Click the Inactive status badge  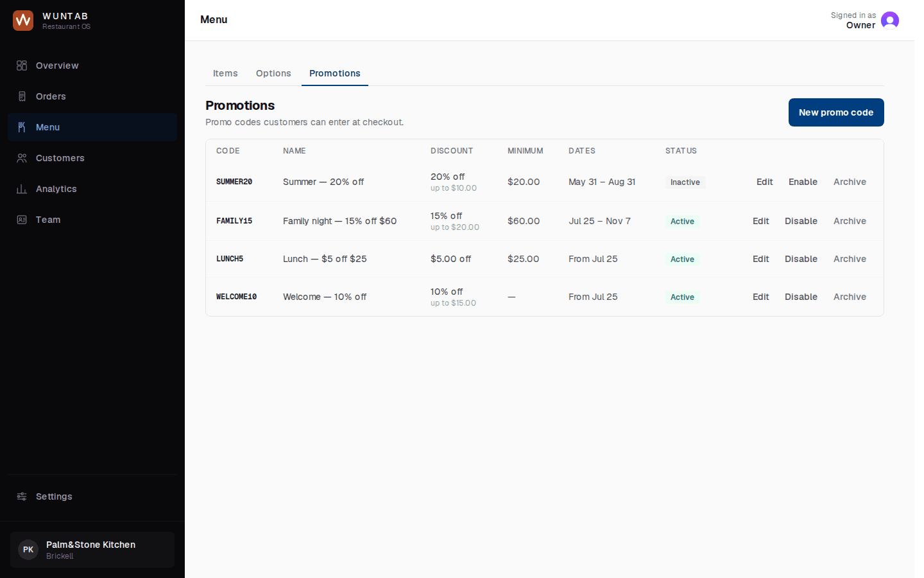coord(685,182)
